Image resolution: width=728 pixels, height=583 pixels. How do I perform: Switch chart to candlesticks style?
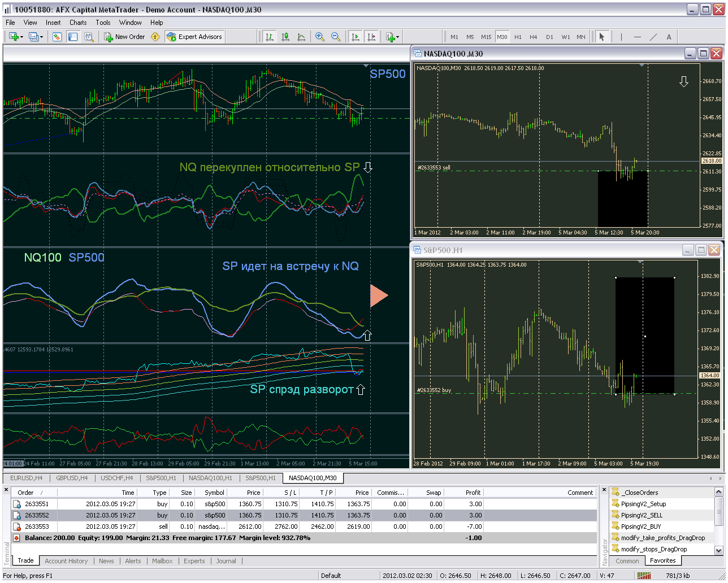click(x=285, y=37)
